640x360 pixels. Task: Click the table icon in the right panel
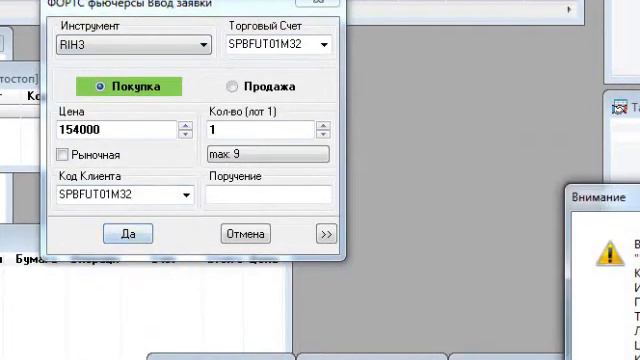coord(619,108)
